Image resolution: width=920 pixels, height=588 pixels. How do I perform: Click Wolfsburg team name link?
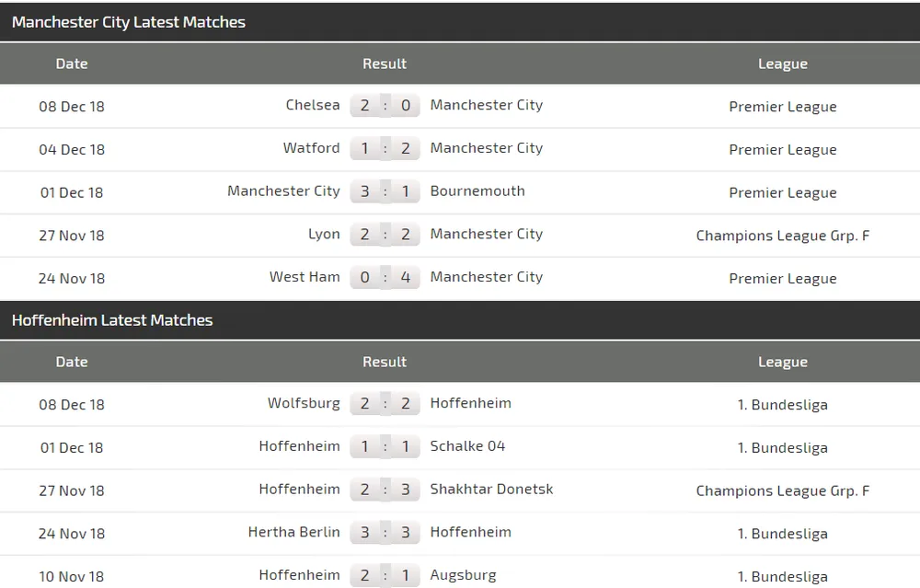[x=304, y=404]
